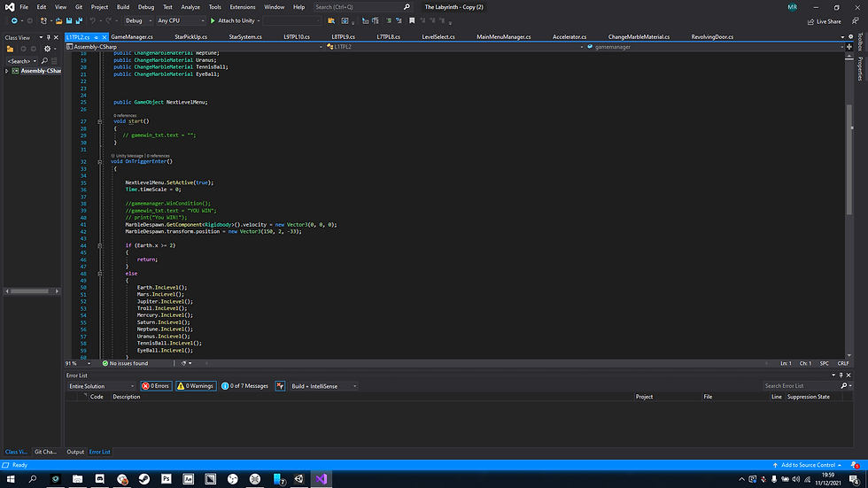
Task: Click the Class View new folder icon
Action: pos(8,50)
